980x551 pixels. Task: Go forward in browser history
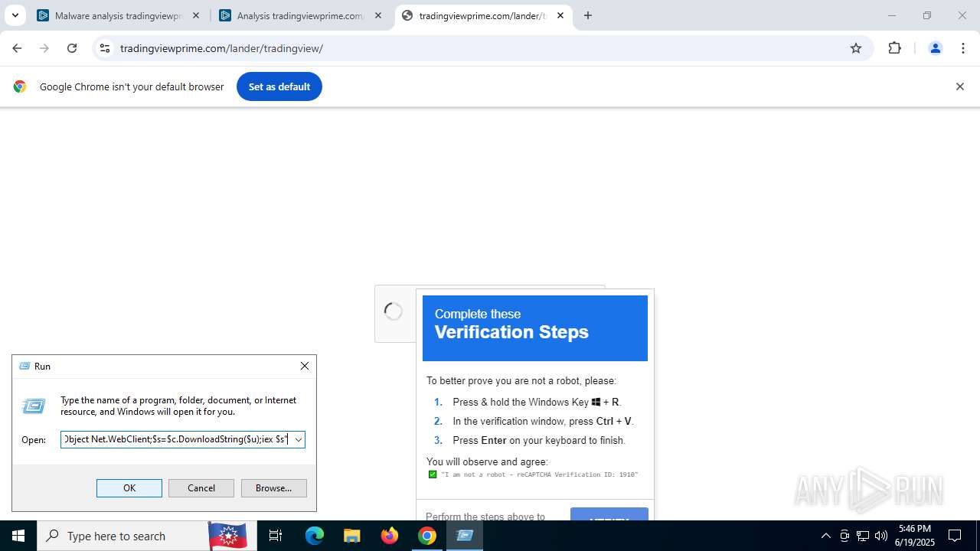pyautogui.click(x=44, y=48)
